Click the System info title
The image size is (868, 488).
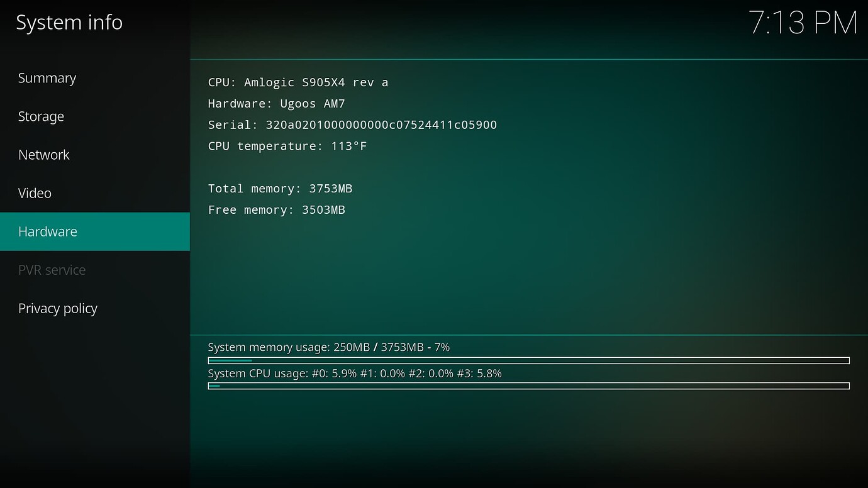(69, 23)
